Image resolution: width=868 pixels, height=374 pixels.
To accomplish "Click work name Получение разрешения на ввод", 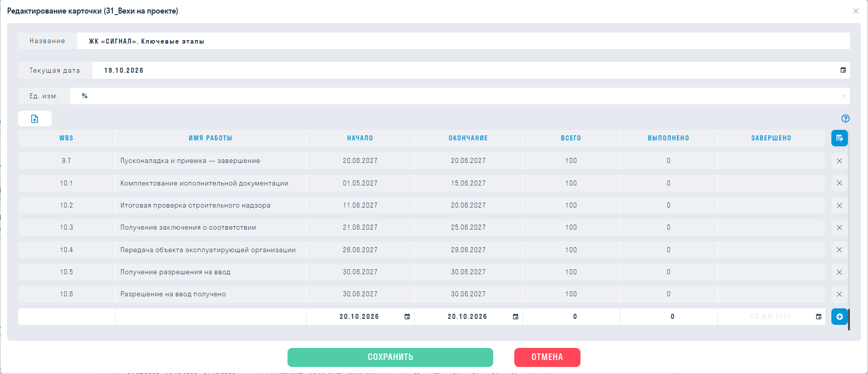I will [x=175, y=272].
